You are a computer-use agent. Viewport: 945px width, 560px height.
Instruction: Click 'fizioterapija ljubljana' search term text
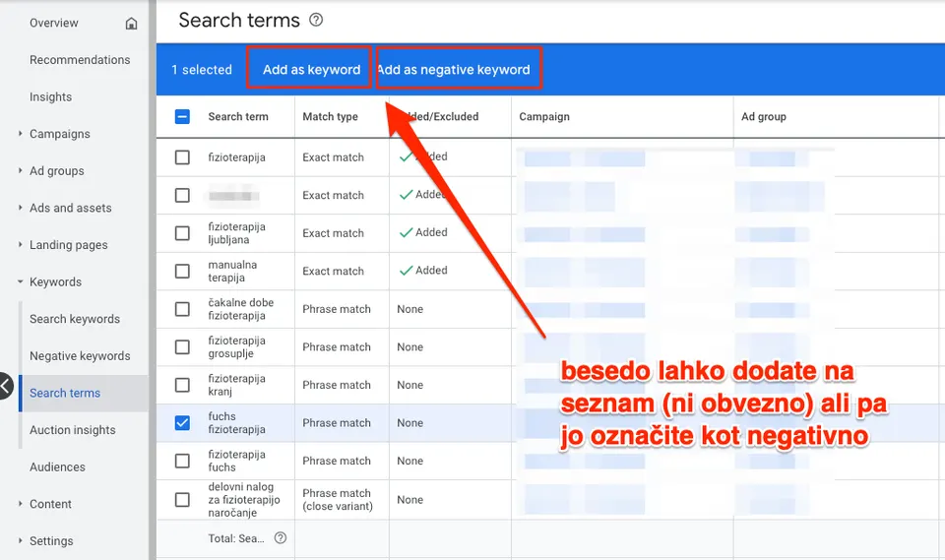pos(237,233)
